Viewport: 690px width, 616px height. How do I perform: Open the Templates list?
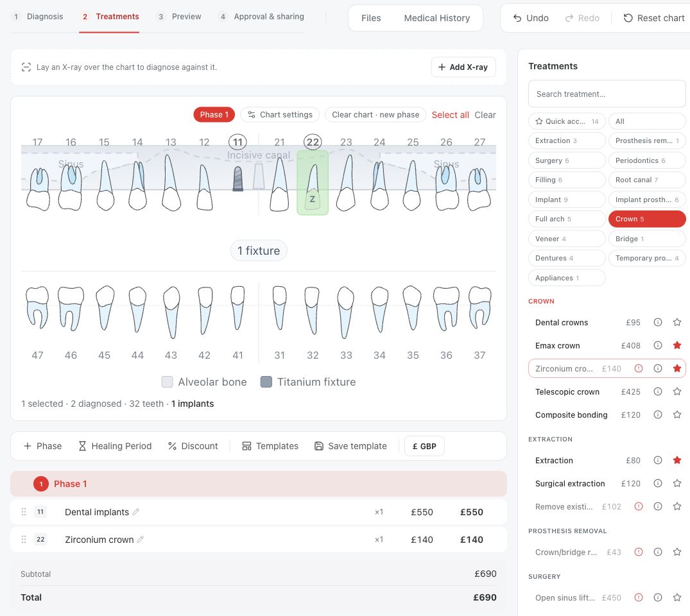(x=270, y=446)
